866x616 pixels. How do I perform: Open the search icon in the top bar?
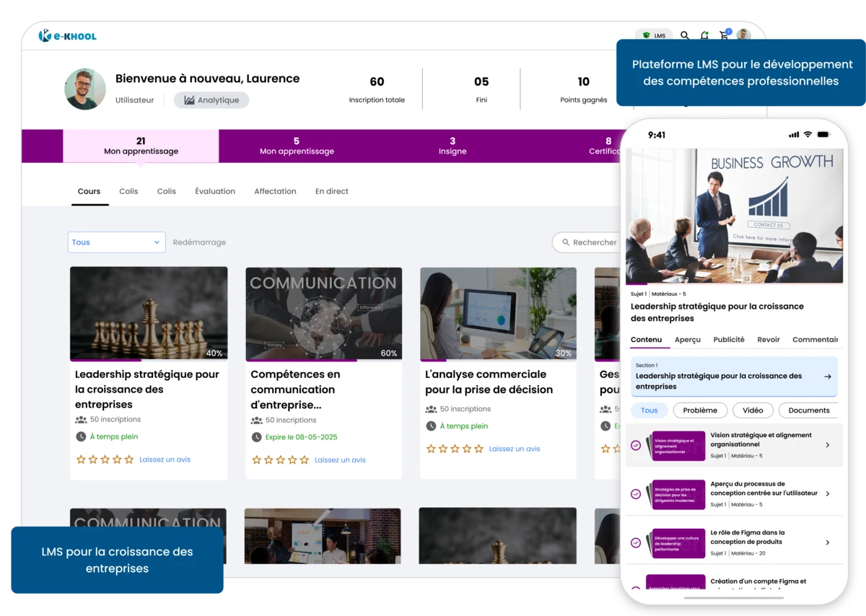[x=684, y=35]
